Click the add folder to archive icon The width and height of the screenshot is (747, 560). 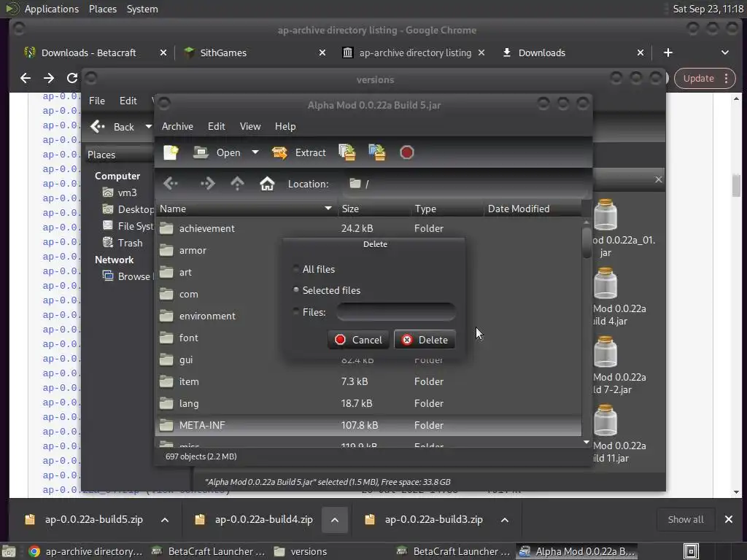377,152
